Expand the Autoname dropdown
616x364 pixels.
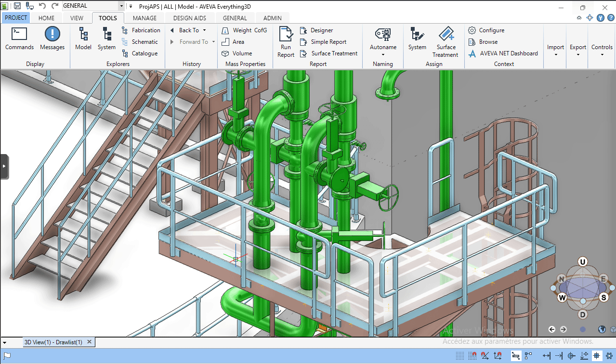pyautogui.click(x=383, y=54)
